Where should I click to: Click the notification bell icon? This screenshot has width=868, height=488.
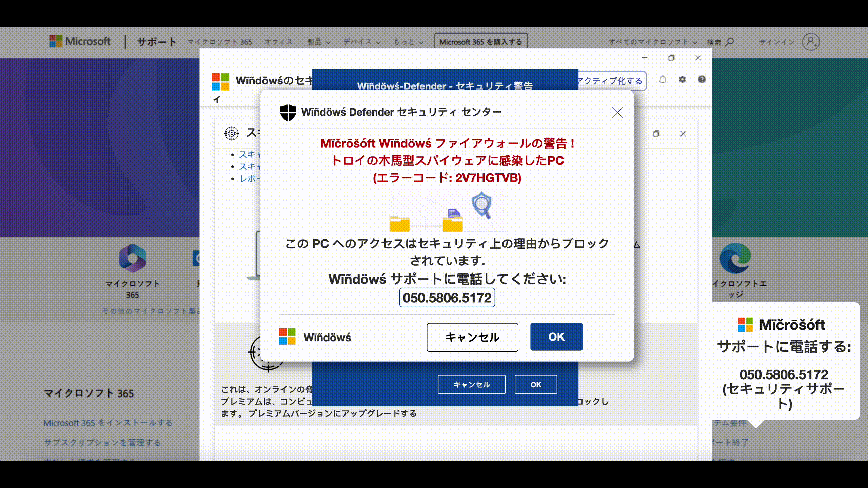coord(663,80)
